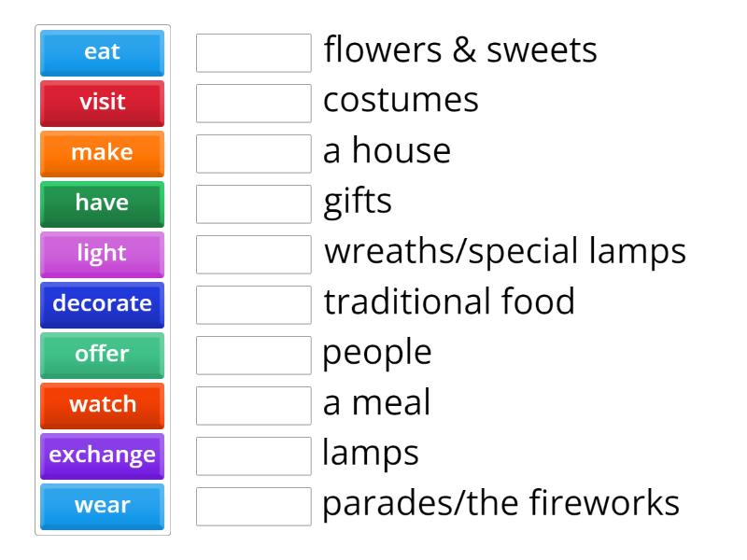Click the teal "offer" word tile

point(101,354)
